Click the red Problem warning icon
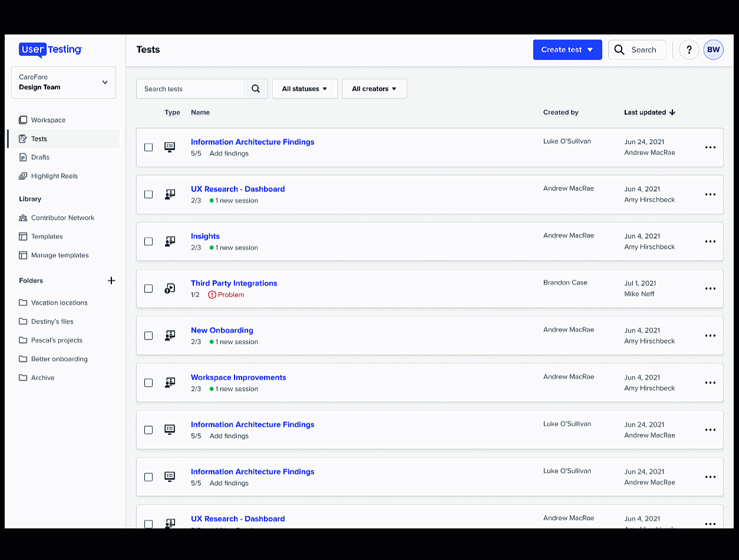 [x=212, y=295]
